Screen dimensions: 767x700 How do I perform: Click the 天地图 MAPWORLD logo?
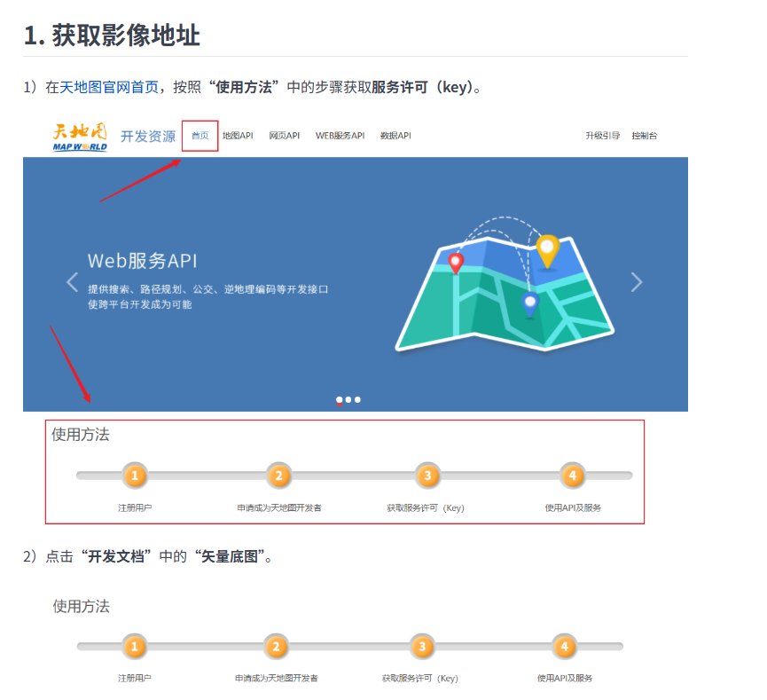tap(80, 137)
